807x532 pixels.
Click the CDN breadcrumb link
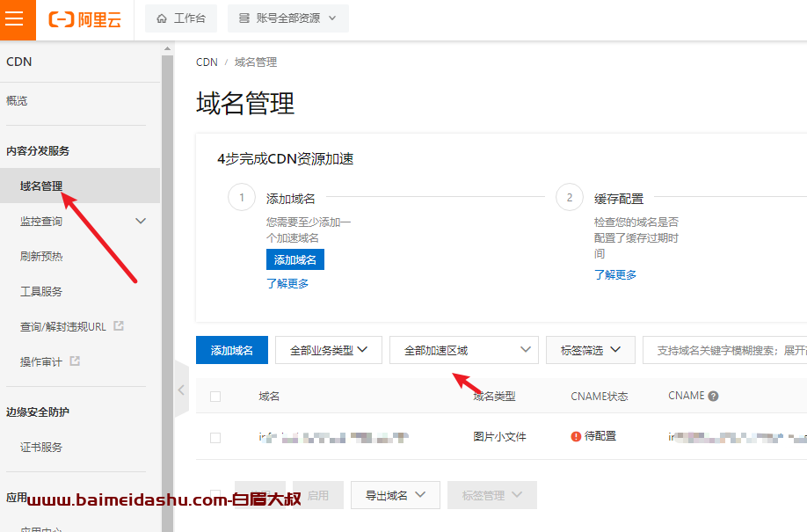point(207,62)
